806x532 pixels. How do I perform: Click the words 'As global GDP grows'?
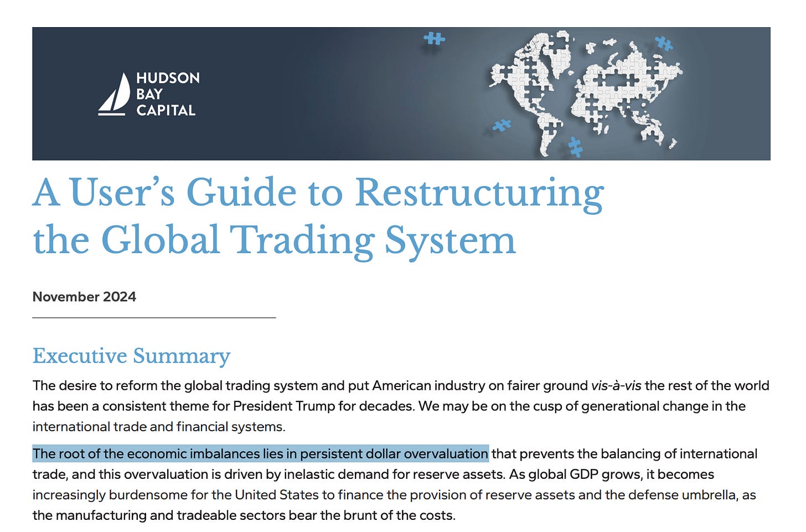coord(575,474)
